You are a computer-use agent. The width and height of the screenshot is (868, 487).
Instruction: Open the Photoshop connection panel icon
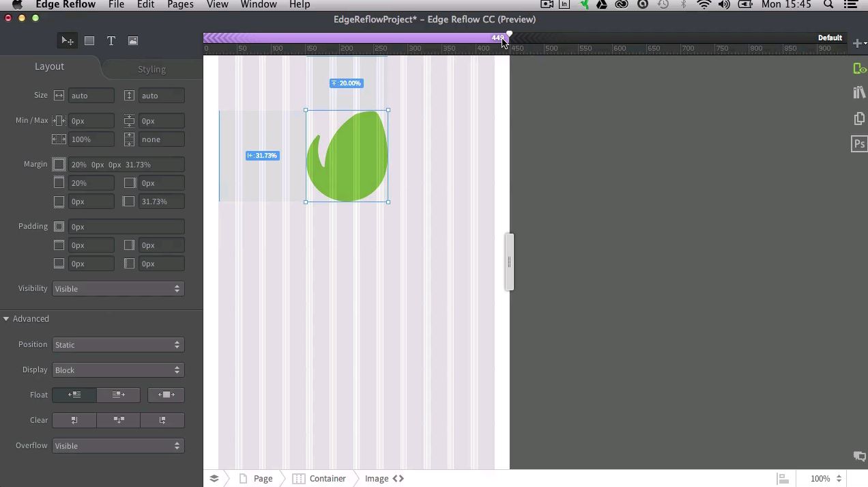click(x=859, y=144)
